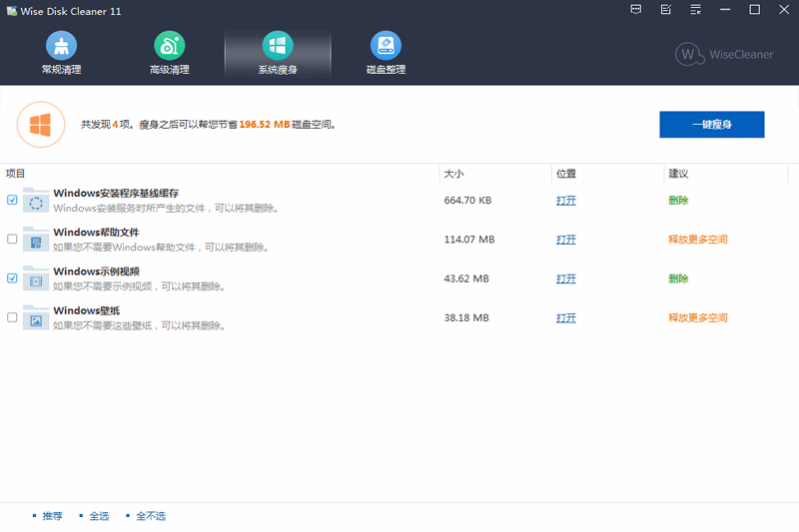The image size is (799, 532).
Task: Enable the Windows壁纸 checkbox
Action: [x=12, y=317]
